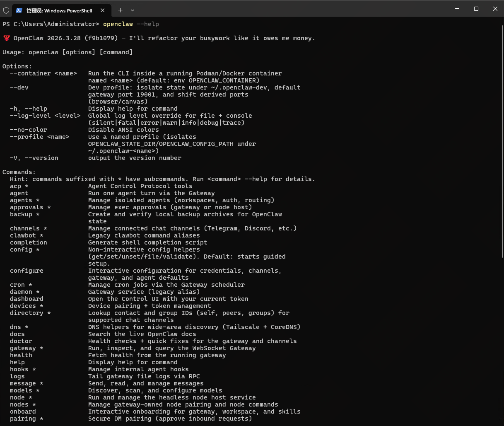This screenshot has width=504, height=426.
Task: Close the Windows PowerShell tab
Action: pos(103,10)
